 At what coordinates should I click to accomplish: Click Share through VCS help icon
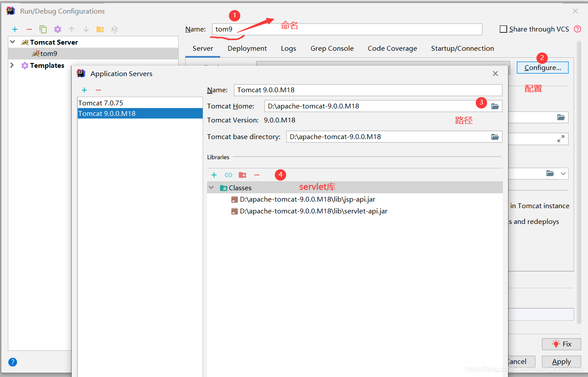(578, 29)
